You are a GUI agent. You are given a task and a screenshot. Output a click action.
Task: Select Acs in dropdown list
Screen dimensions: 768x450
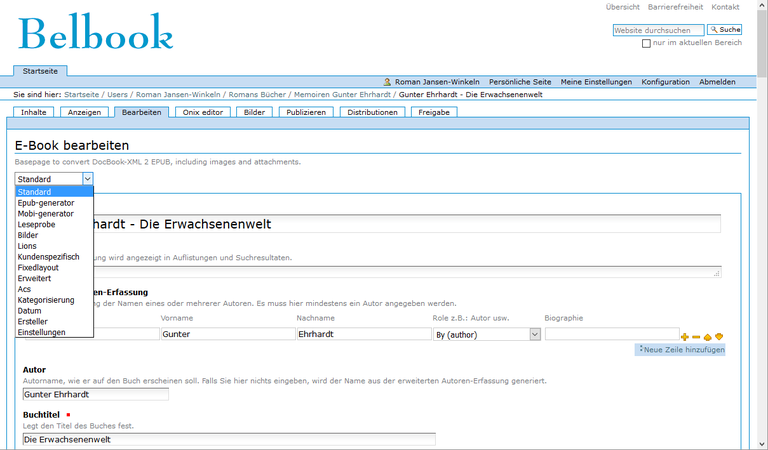(54, 289)
